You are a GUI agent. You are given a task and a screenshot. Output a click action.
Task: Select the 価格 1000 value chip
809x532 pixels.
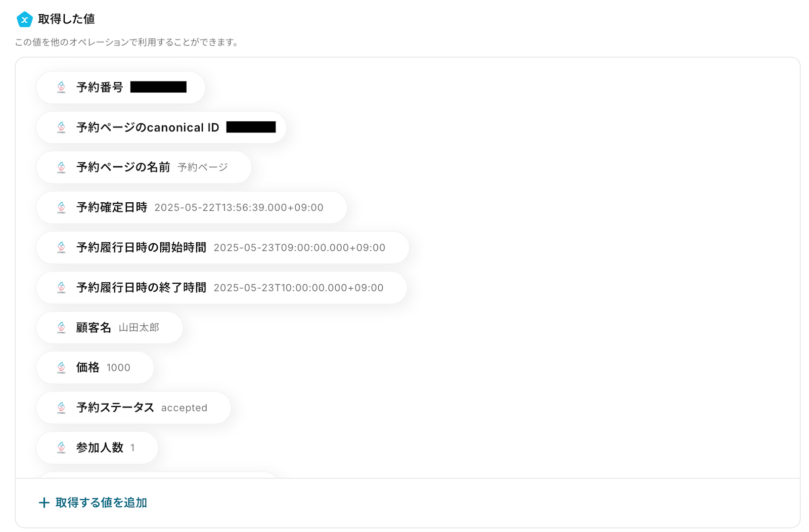(x=95, y=368)
